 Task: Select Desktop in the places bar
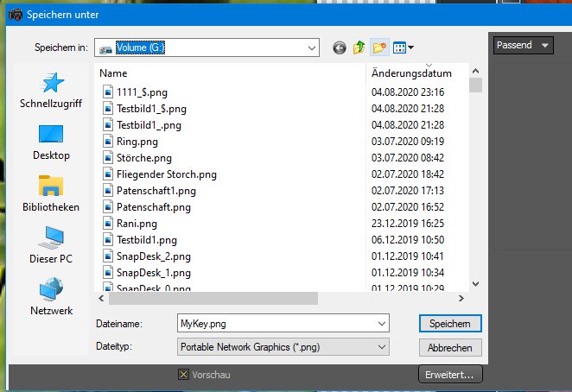click(51, 142)
